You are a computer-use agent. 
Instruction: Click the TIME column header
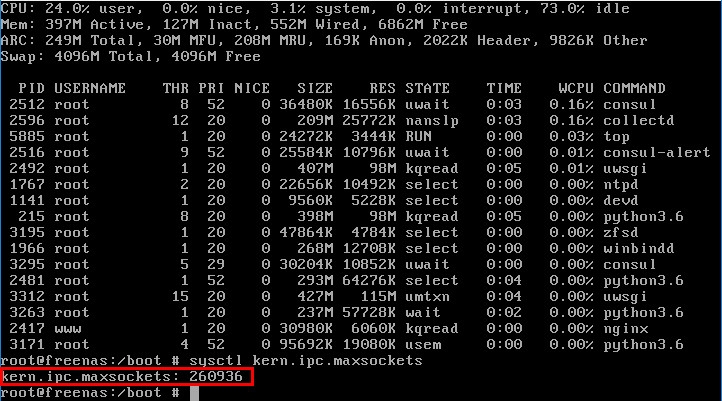click(504, 88)
